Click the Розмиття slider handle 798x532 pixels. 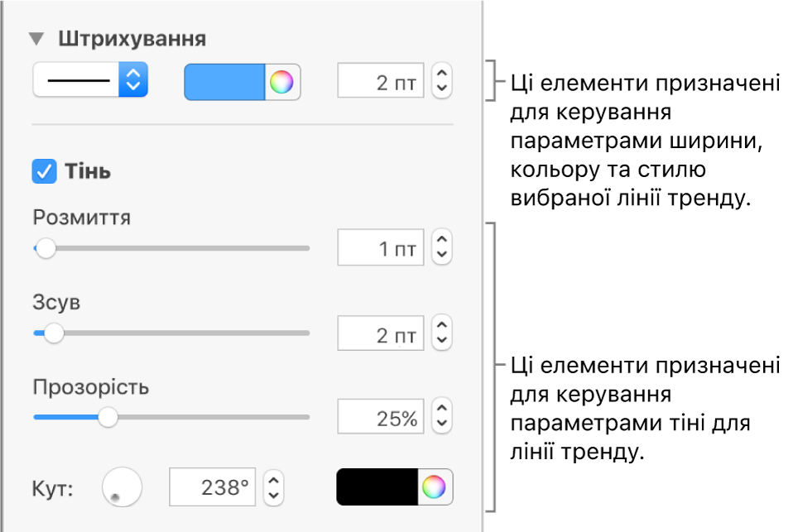pos(46,247)
